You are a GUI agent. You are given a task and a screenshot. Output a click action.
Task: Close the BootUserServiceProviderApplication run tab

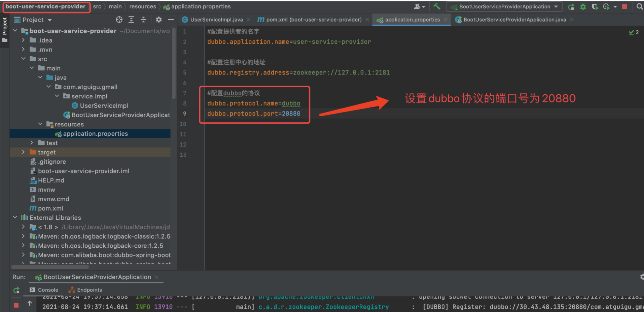pos(156,277)
